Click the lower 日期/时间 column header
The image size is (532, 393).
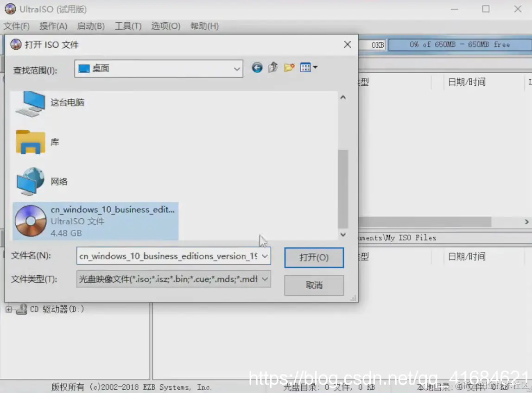click(x=467, y=257)
